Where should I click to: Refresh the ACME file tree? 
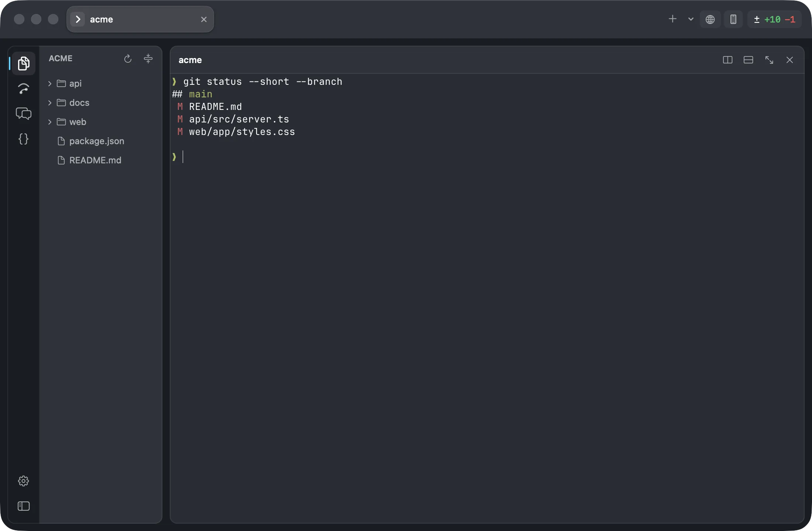128,59
